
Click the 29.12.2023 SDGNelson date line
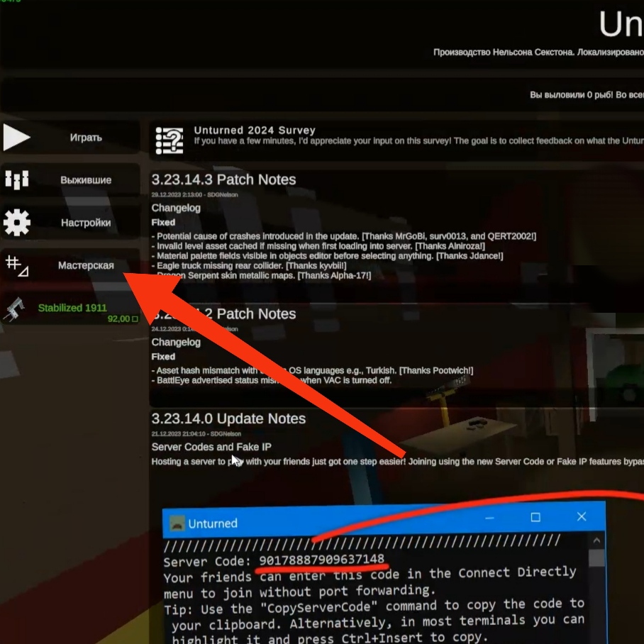pyautogui.click(x=194, y=194)
